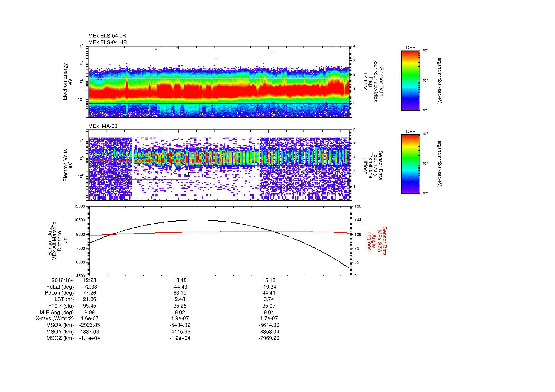This screenshot has width=555, height=392.
Task: Click the PdLat value -44.43
Action: 180,287
